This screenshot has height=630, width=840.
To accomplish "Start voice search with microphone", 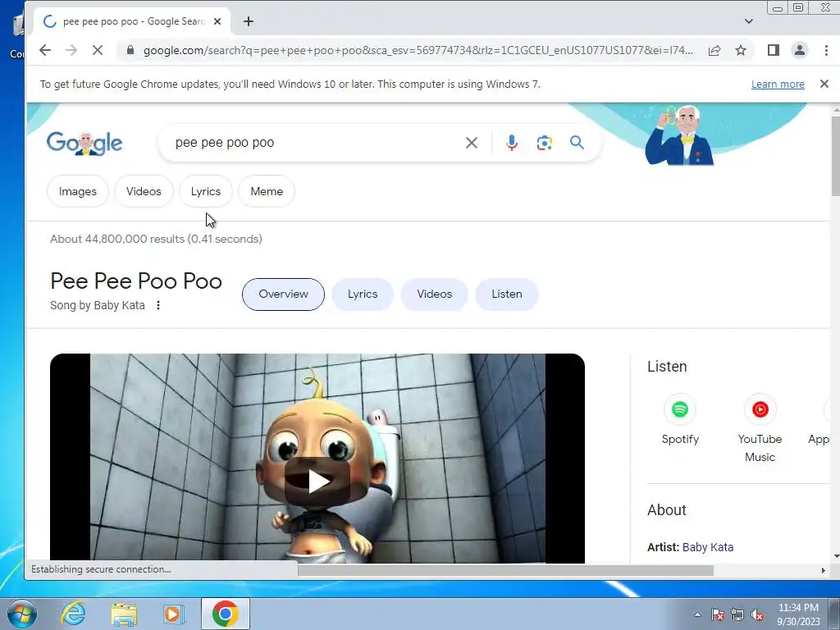I will click(512, 143).
